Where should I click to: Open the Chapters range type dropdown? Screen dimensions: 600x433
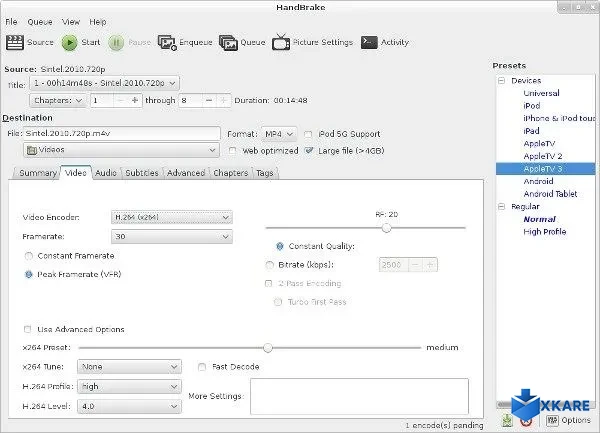click(58, 101)
